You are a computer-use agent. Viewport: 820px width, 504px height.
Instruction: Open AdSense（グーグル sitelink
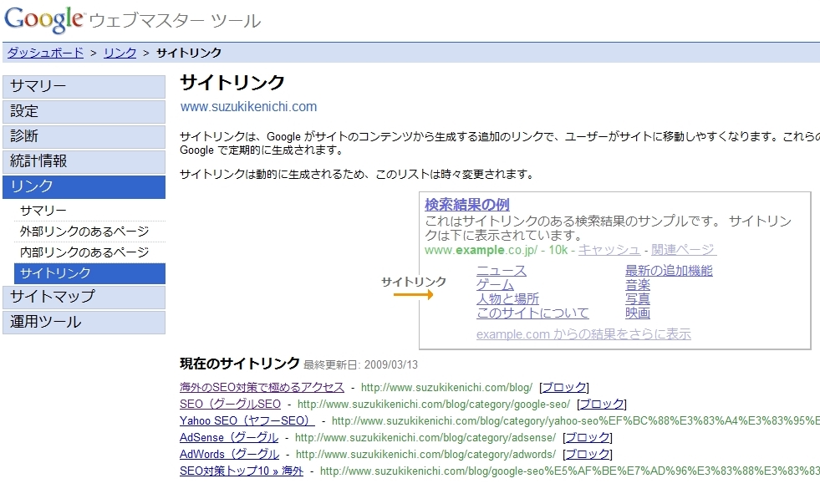(229, 438)
